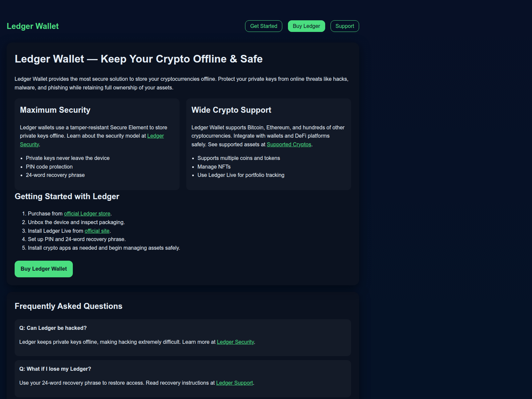Follow the Ledger Support link in FAQ
532x399 pixels.
pyautogui.click(x=234, y=383)
